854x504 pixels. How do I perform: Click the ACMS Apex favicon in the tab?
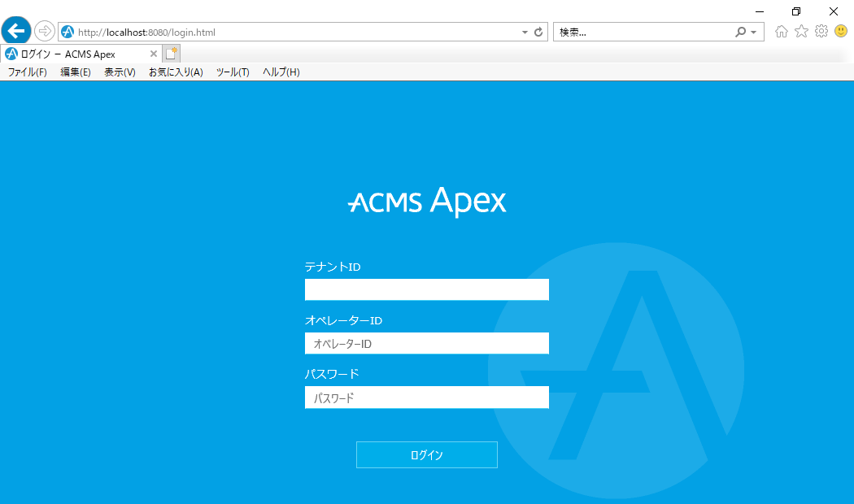(x=12, y=53)
